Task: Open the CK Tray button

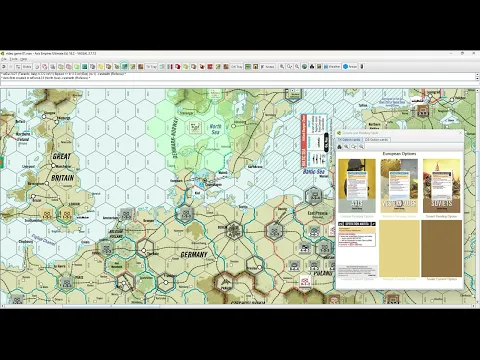Action: click(236, 67)
